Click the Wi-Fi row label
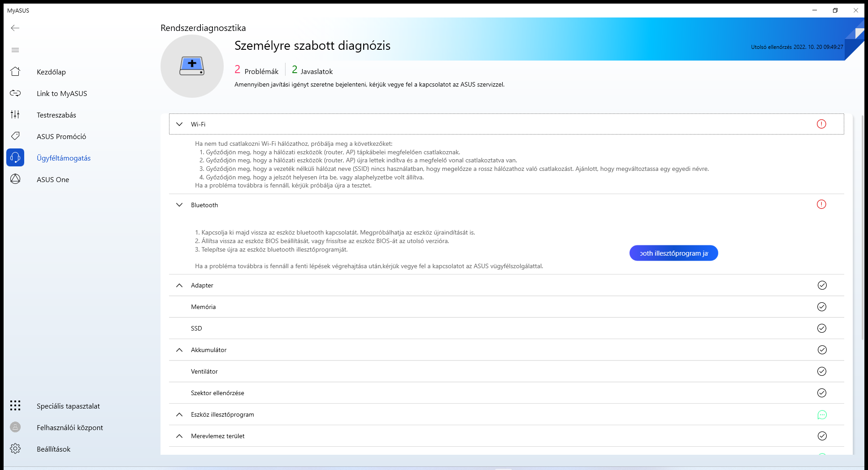The image size is (868, 470). pos(198,124)
